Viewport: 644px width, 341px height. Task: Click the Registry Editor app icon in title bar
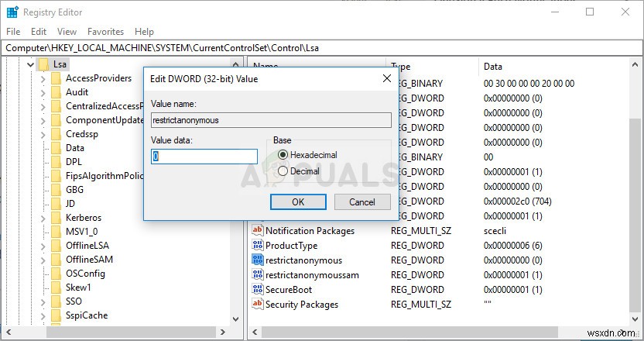click(x=12, y=12)
